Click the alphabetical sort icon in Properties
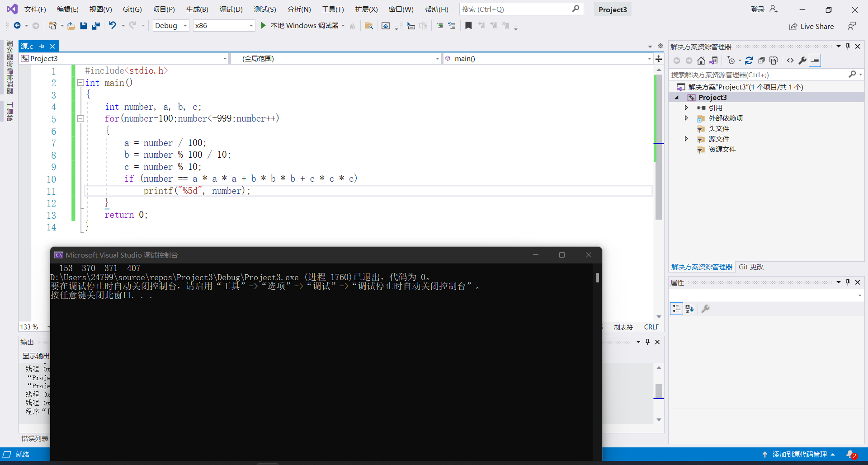868x465 pixels. 689,309
